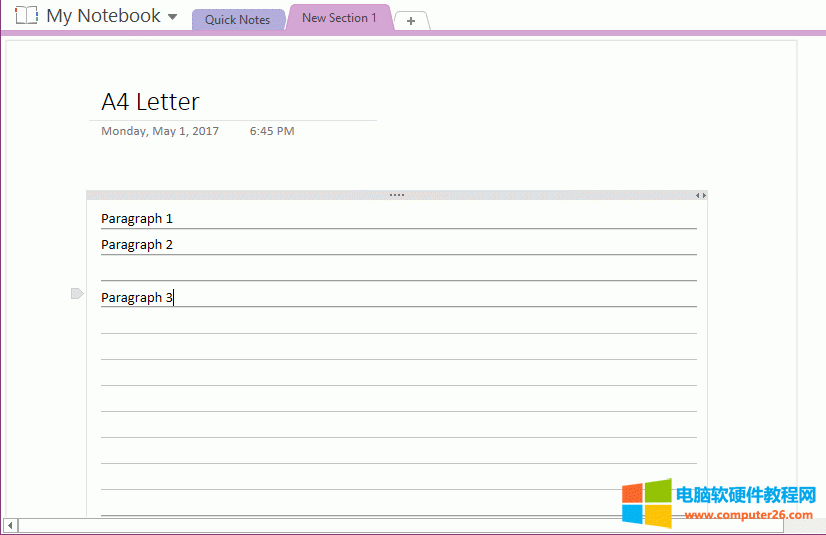Click the A4 Letter page title

point(150,102)
